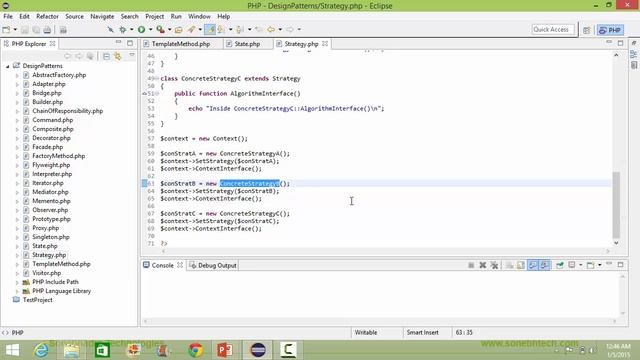Open the External Tools dropdown arrow
640x360 pixels.
pos(169,29)
